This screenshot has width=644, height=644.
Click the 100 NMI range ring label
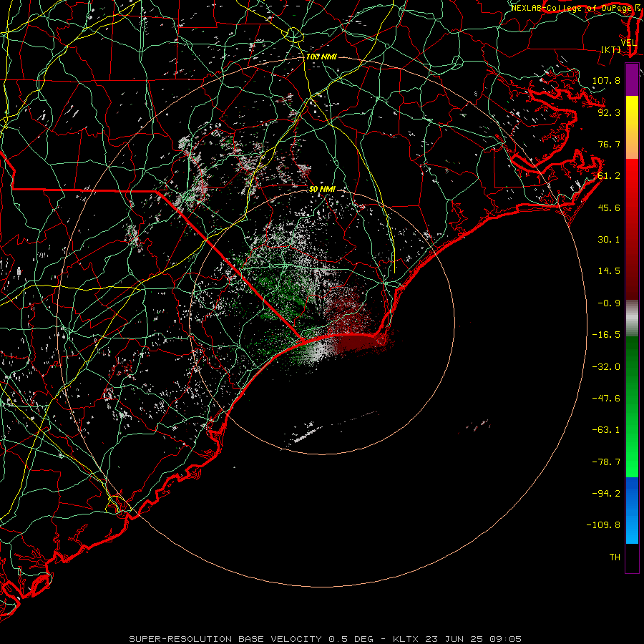point(321,57)
